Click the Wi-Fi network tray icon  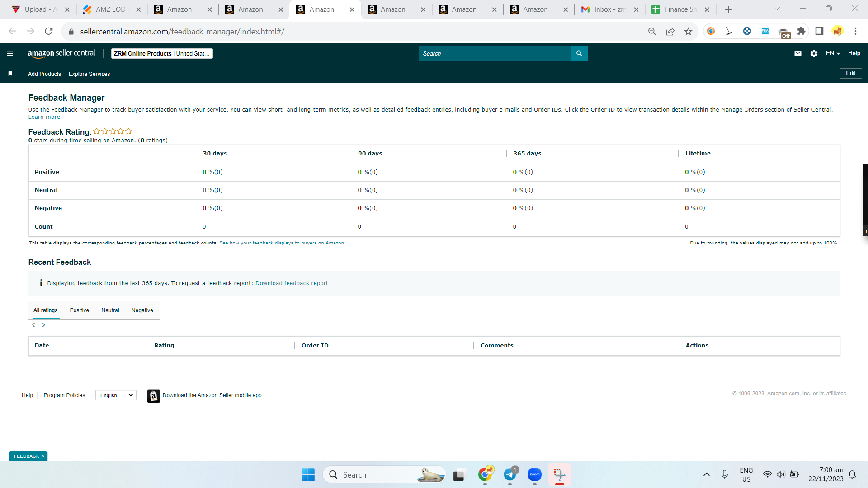pos(768,474)
